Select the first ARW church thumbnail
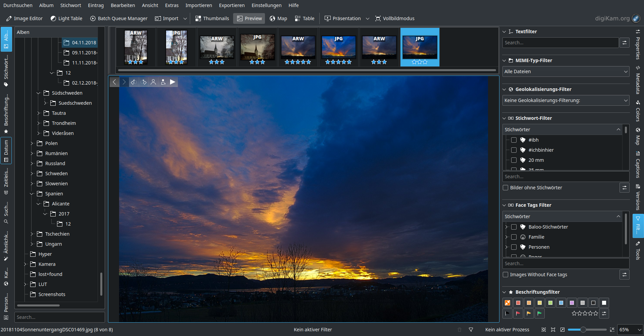The image size is (644, 336). click(136, 47)
